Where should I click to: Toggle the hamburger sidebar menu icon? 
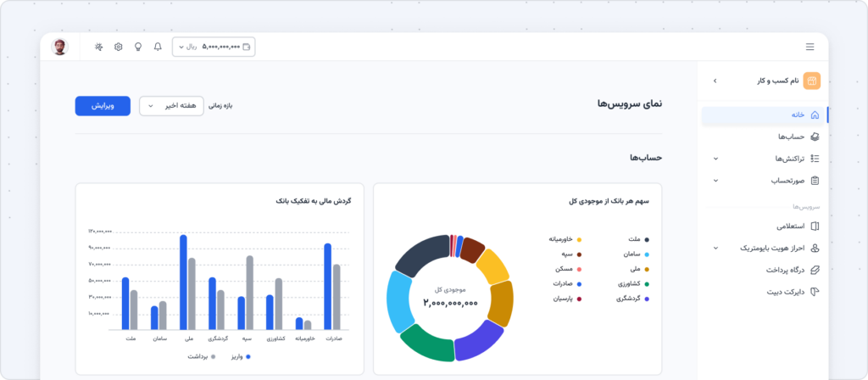810,47
